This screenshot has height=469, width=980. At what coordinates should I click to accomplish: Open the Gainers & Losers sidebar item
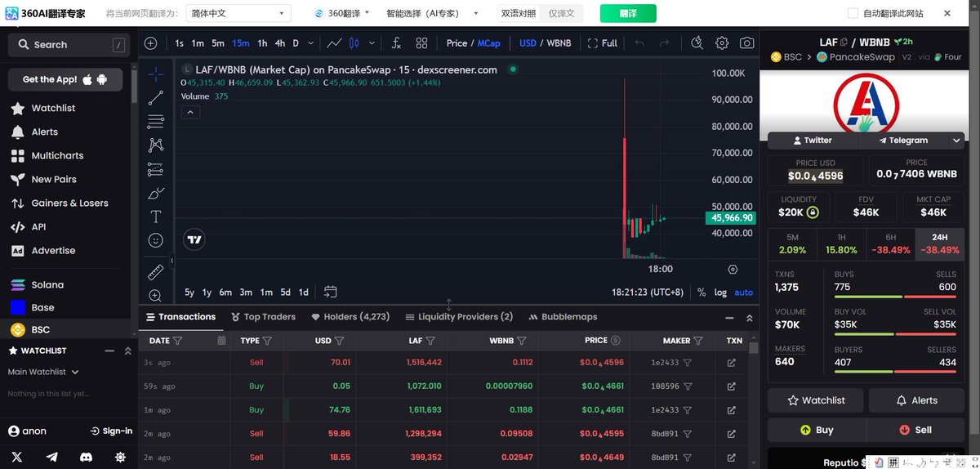(x=69, y=203)
